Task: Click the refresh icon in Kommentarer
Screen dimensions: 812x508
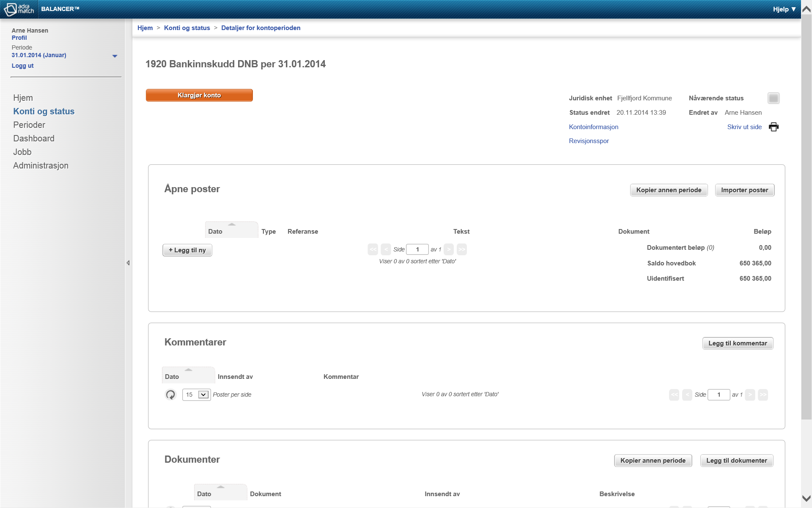Action: pos(170,395)
